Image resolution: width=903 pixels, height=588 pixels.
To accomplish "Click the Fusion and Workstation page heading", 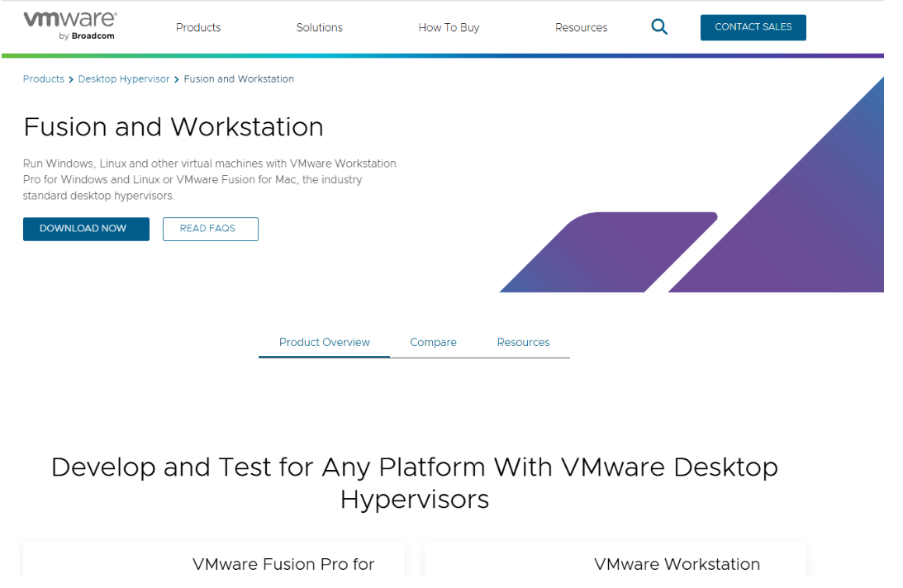I will click(x=173, y=126).
